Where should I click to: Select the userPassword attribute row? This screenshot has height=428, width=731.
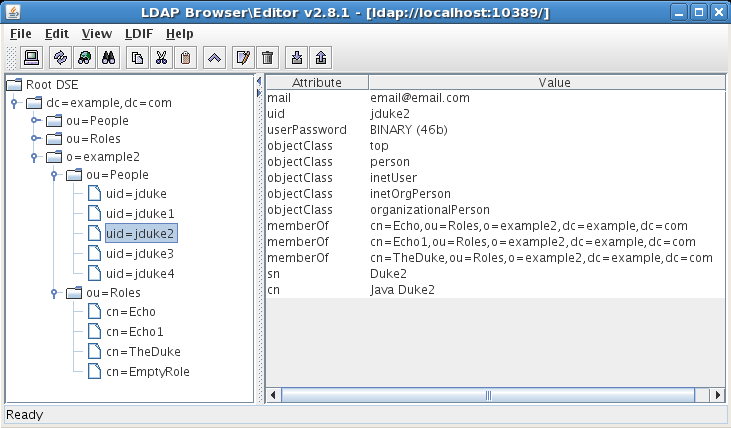[307, 130]
